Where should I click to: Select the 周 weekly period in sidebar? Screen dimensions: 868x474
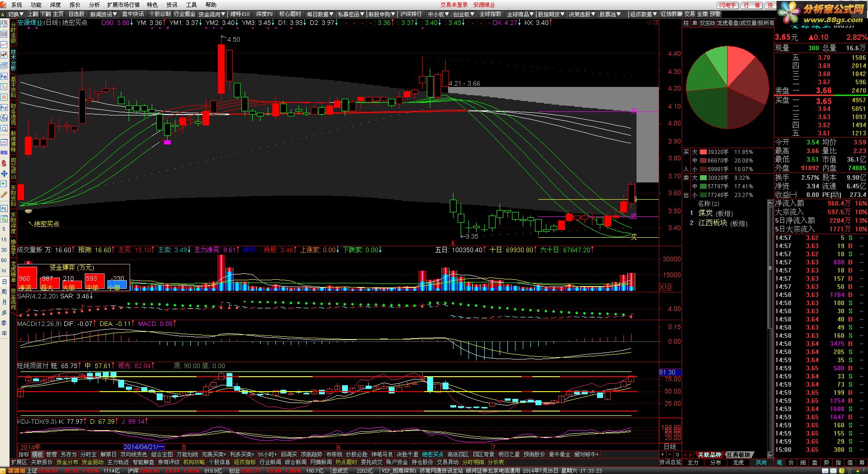coord(4,292)
